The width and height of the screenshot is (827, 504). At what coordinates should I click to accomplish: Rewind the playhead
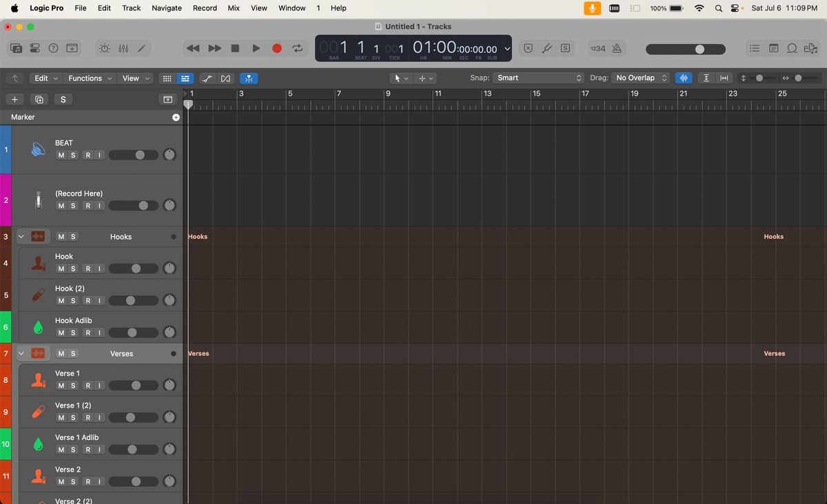coord(193,48)
